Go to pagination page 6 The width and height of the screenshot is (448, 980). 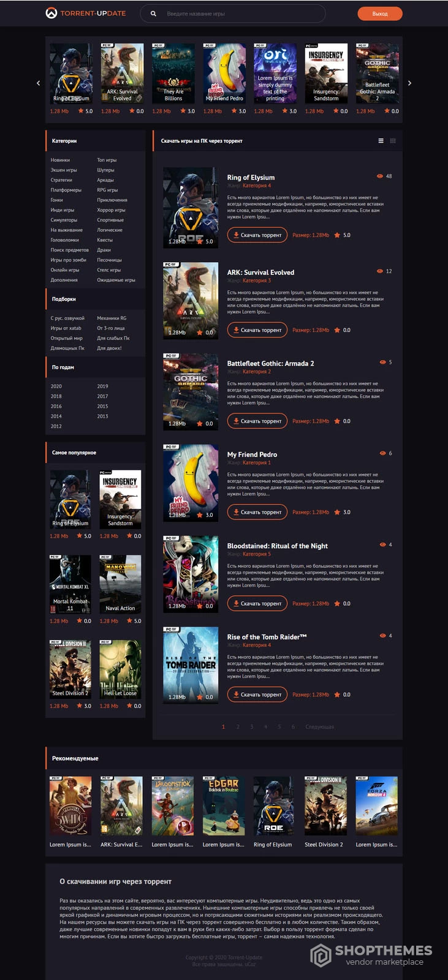(x=293, y=727)
